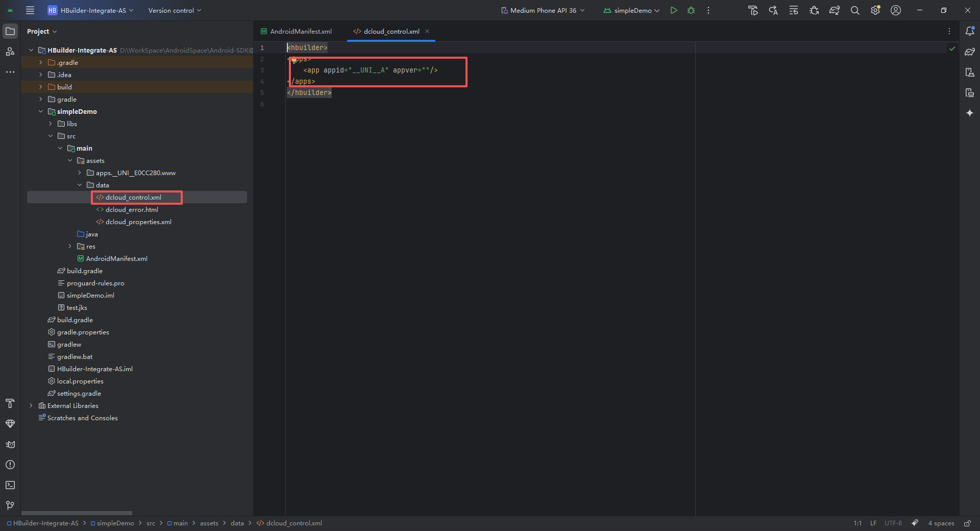This screenshot has height=531, width=980.
Task: Expand apps.__UNI__E0CC280.www folder
Action: (80, 173)
